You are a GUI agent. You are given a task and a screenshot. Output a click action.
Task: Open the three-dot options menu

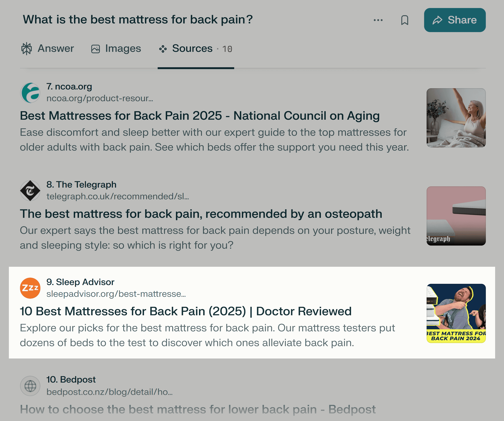coord(378,20)
